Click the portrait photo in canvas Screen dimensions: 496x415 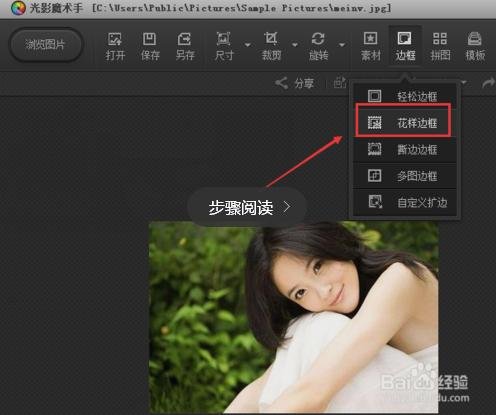[293, 317]
